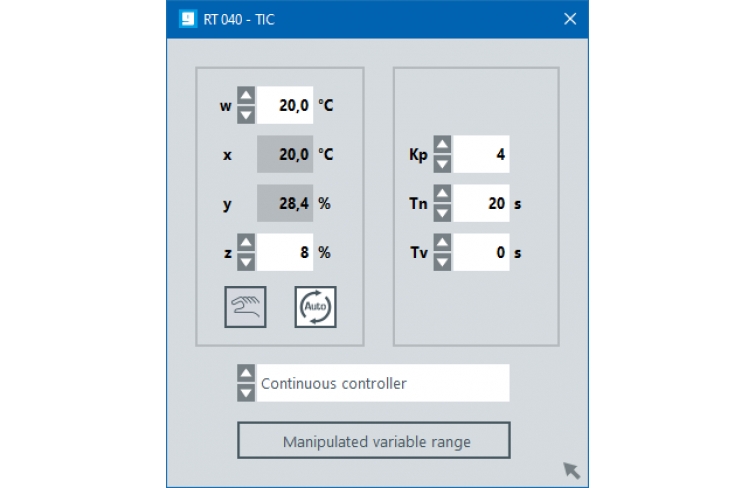Increase the disturbance z value
755x488 pixels.
246,242
